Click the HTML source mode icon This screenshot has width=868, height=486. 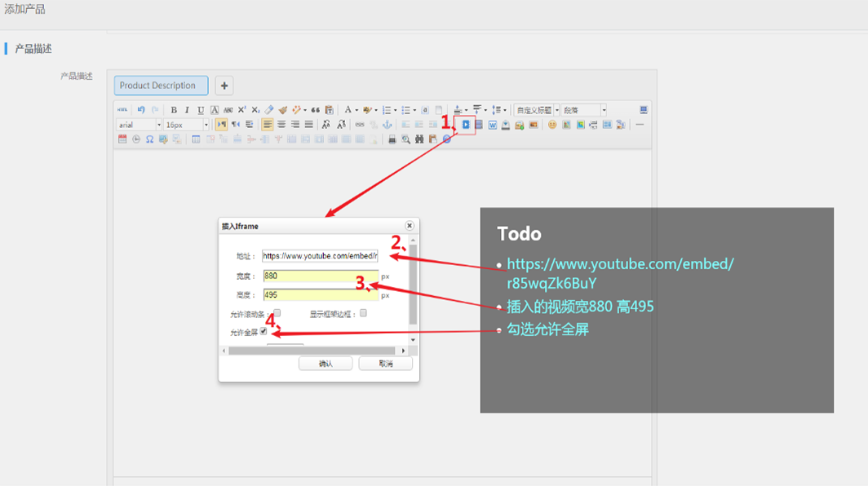point(122,110)
